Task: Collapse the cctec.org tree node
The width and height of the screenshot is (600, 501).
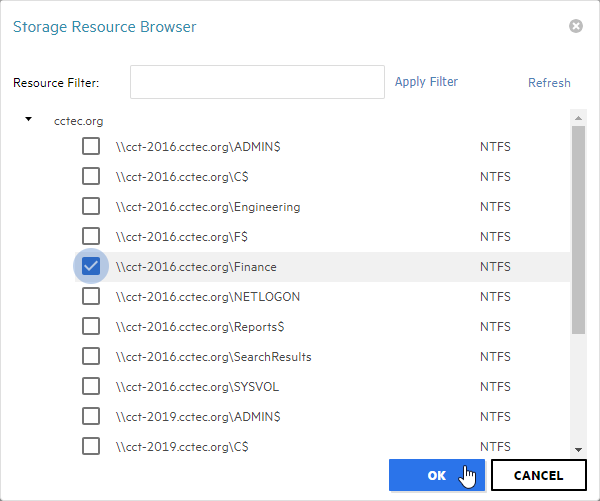Action: click(x=28, y=120)
